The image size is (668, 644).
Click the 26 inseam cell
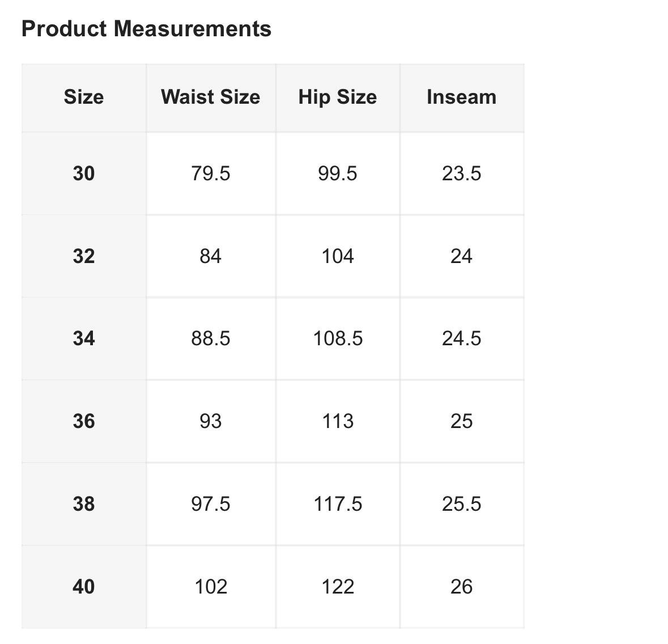click(x=462, y=587)
